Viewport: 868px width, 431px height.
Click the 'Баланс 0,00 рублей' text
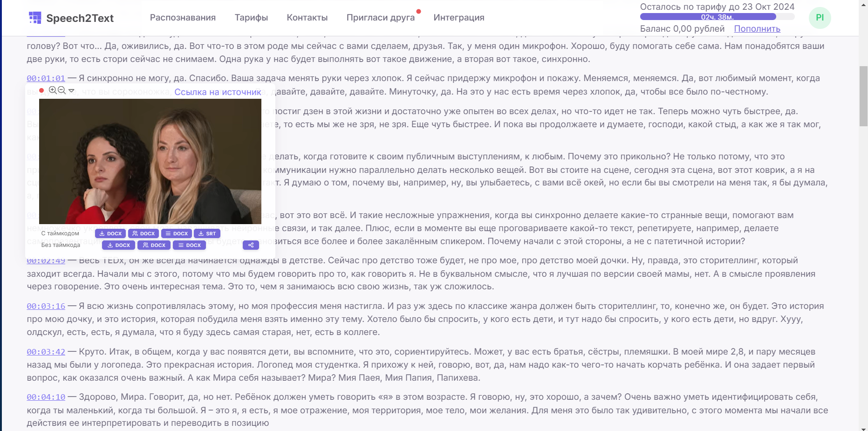point(682,29)
